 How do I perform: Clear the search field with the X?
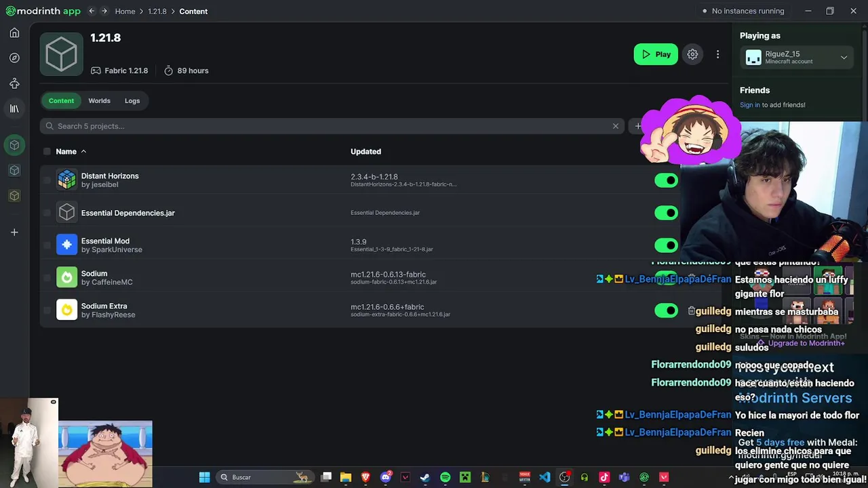coord(616,126)
